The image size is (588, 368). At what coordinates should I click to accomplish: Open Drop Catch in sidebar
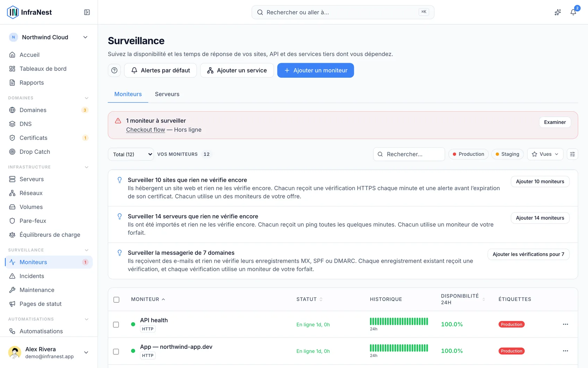point(49,152)
